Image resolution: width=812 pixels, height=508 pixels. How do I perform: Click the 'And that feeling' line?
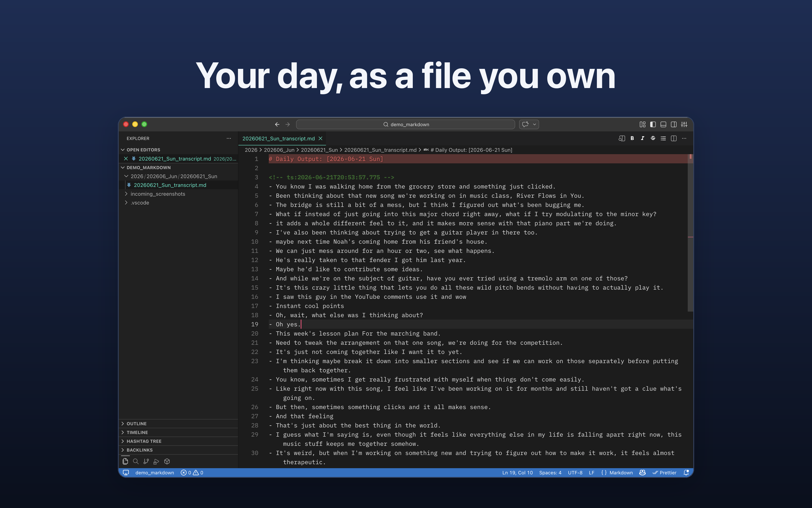[301, 416]
